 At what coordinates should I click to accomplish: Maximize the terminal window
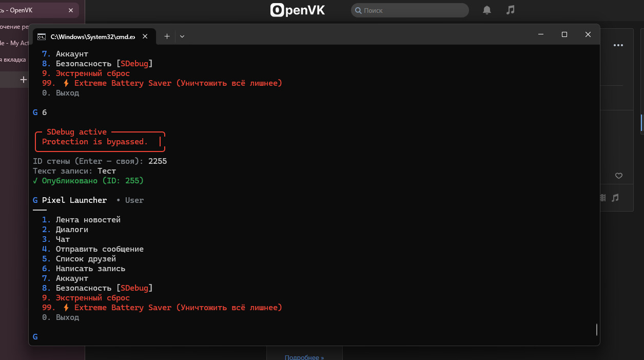564,34
